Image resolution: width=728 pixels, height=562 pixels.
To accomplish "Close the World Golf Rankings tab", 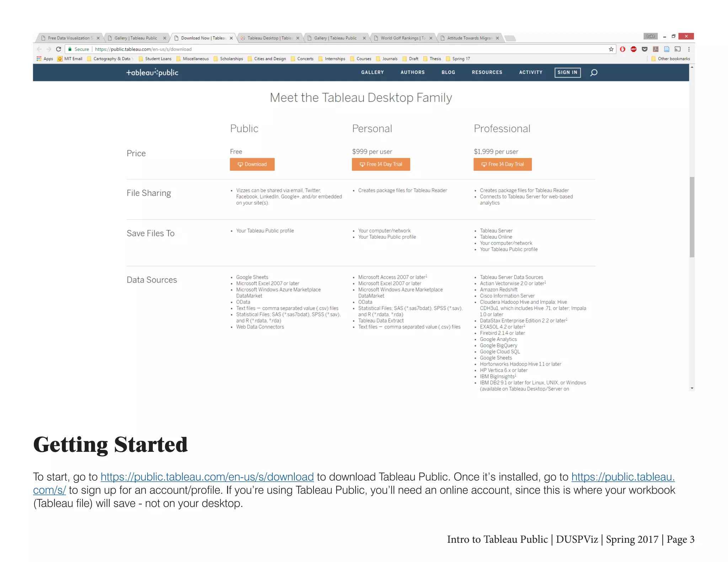I will (431, 38).
